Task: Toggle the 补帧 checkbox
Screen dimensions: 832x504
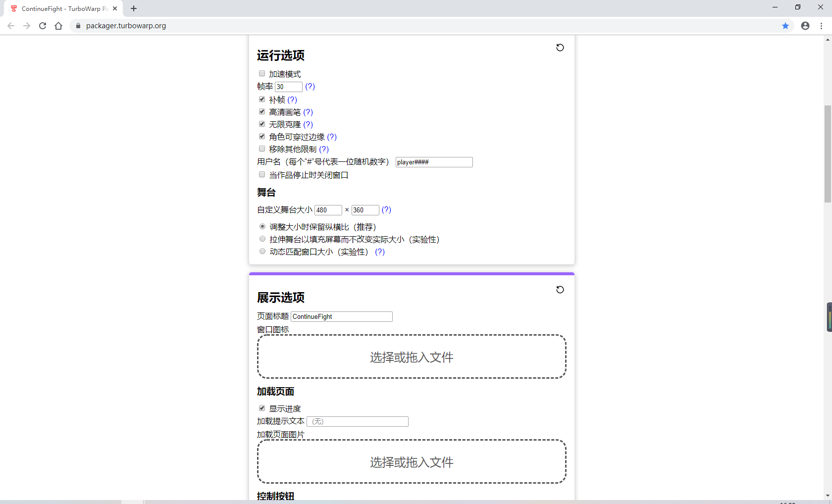Action: (x=262, y=100)
